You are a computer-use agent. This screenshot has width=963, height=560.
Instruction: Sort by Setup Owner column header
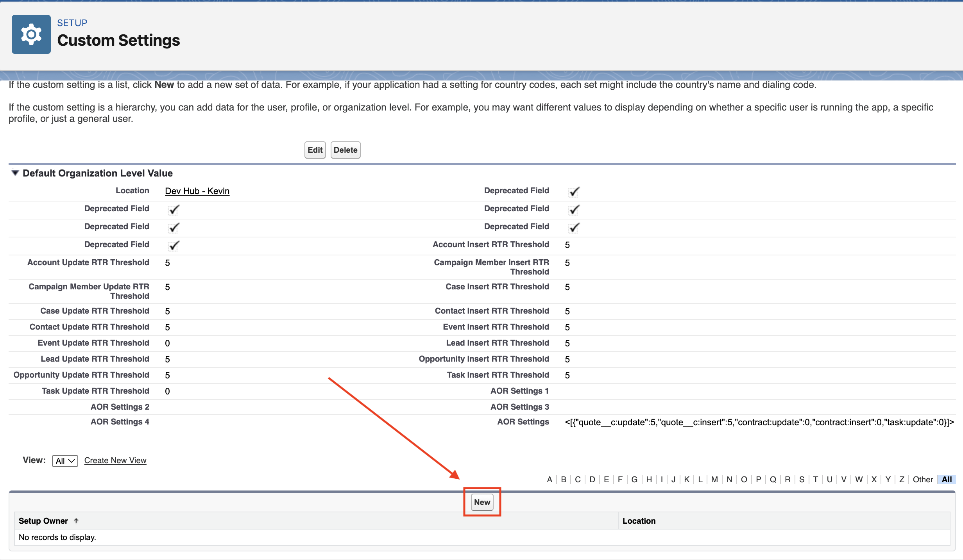coord(43,521)
